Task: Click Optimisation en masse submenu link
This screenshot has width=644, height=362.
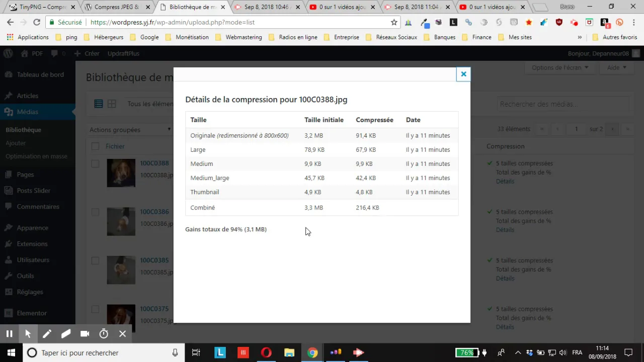Action: [36, 156]
